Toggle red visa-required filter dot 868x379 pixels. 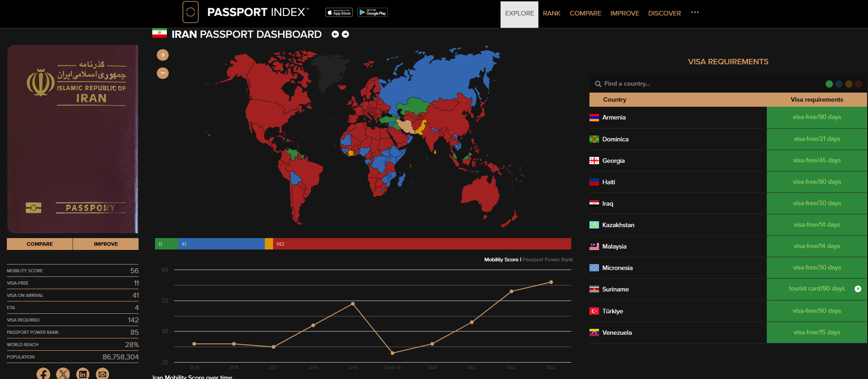[858, 84]
